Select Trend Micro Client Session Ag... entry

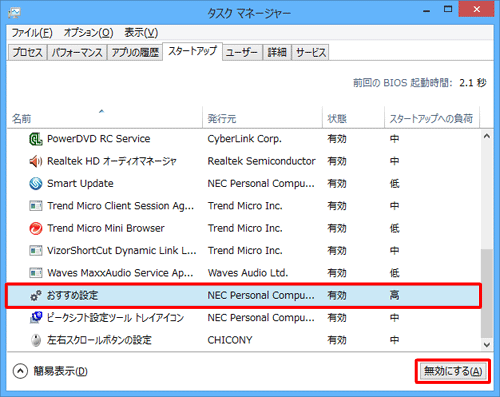120,206
